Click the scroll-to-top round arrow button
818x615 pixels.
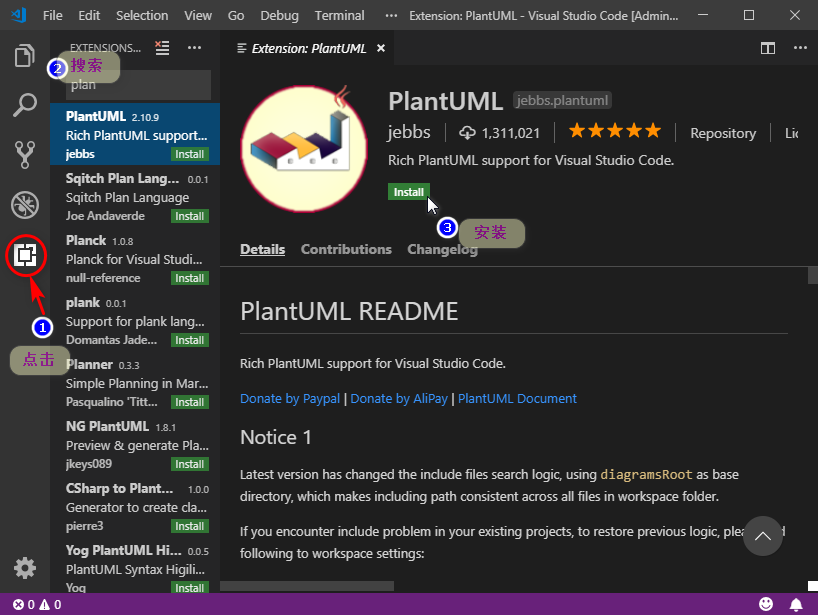tap(763, 536)
